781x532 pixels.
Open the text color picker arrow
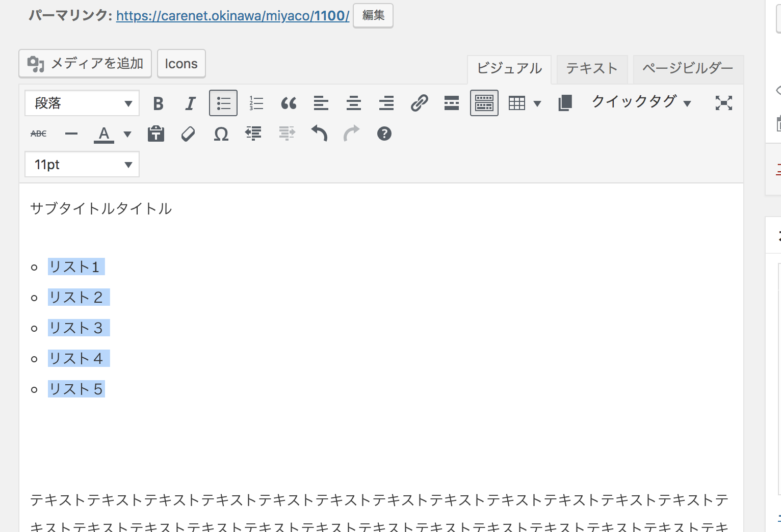click(127, 135)
